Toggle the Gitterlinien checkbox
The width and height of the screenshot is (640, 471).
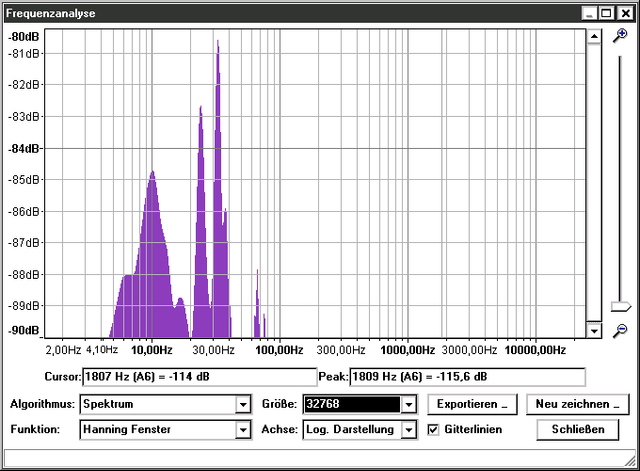[433, 429]
